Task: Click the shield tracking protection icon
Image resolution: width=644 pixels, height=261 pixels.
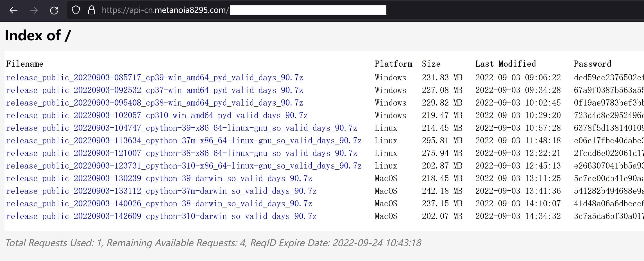Action: click(x=76, y=10)
